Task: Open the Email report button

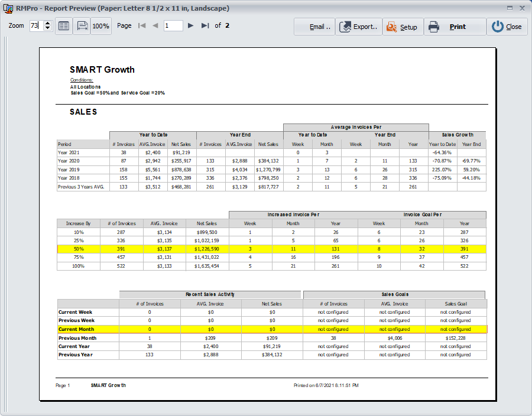Action: (314, 27)
